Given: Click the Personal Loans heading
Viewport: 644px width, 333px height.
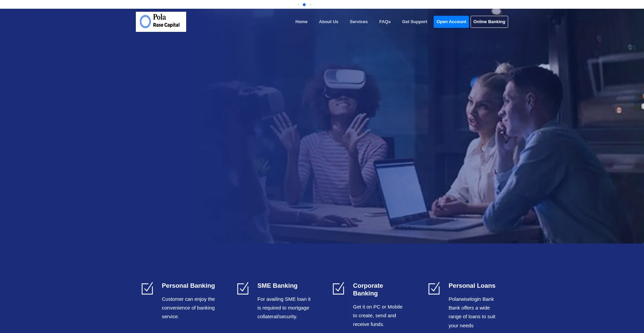Looking at the screenshot, I should pyautogui.click(x=472, y=286).
